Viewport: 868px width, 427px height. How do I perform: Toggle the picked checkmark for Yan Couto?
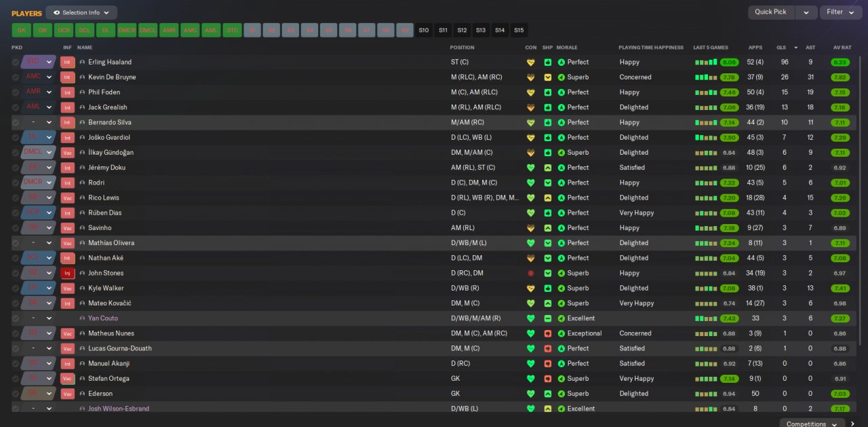click(16, 318)
